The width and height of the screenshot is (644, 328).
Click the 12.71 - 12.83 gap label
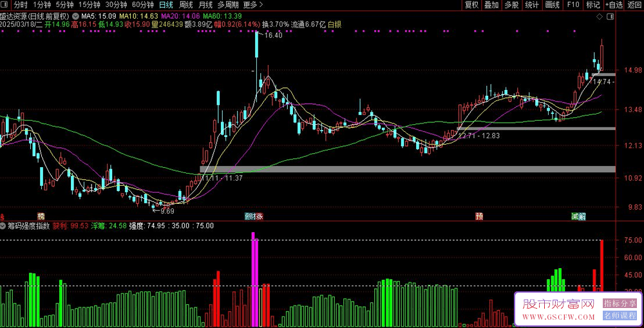tap(479, 136)
